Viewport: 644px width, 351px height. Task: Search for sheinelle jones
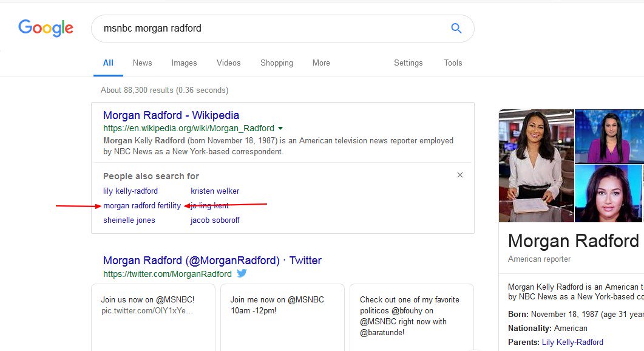tap(129, 220)
